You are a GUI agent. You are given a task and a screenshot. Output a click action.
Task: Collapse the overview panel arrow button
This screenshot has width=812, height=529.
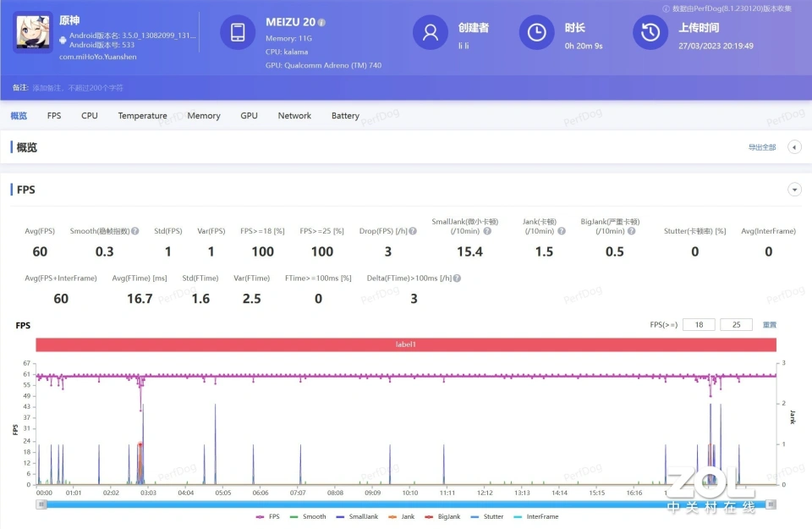click(794, 147)
